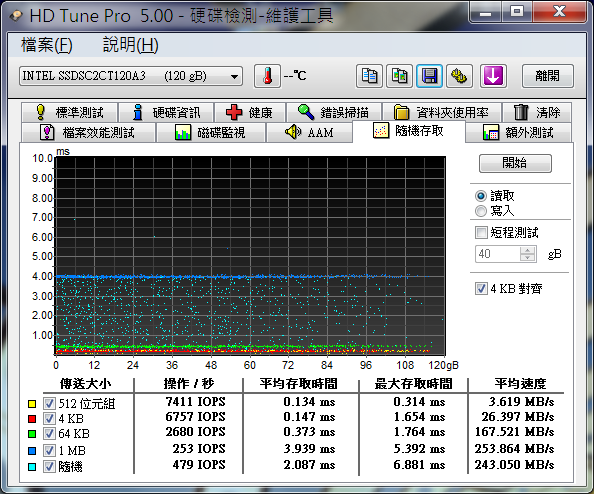Toggle the 4 KB transfer size checkbox
This screenshot has height=494, width=594.
click(49, 419)
